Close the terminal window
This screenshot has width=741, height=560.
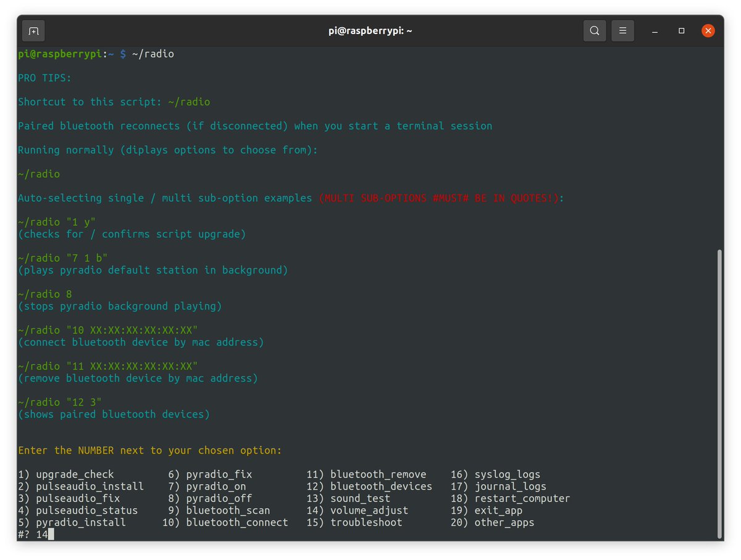click(708, 30)
